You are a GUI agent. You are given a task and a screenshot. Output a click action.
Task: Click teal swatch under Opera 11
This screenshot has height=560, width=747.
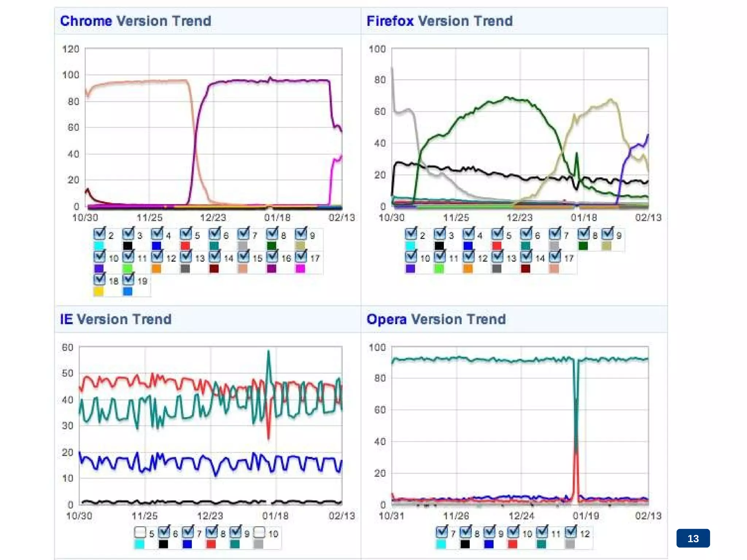(542, 544)
